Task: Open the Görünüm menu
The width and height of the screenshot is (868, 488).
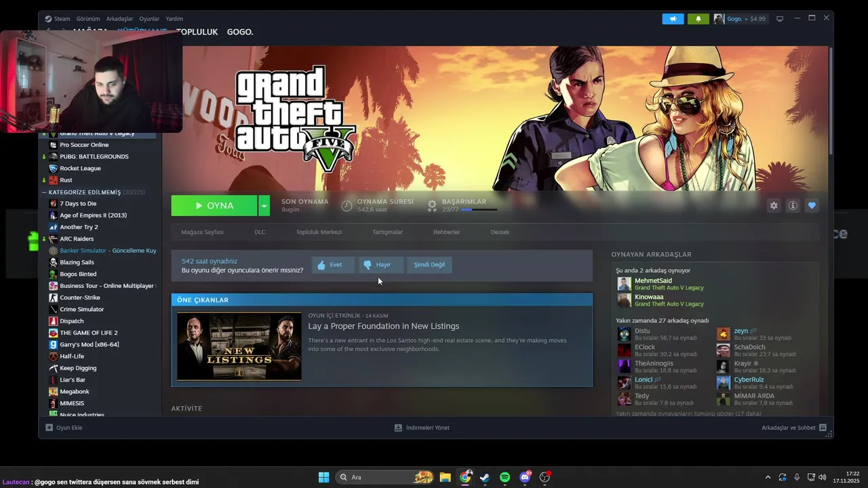Action: [88, 19]
